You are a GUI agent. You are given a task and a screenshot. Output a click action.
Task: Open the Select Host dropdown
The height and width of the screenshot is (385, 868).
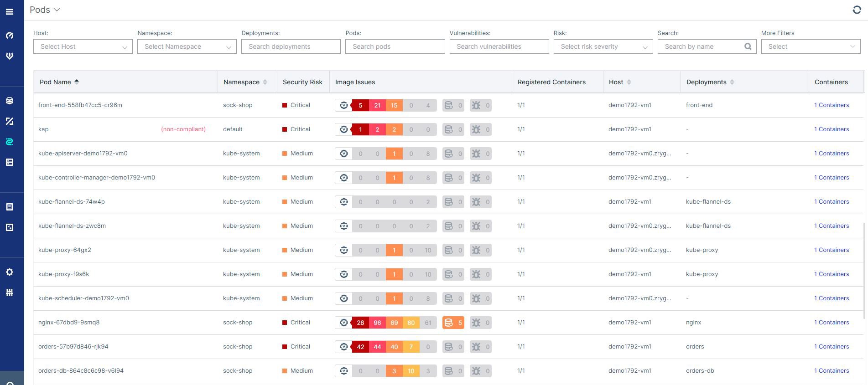(83, 46)
